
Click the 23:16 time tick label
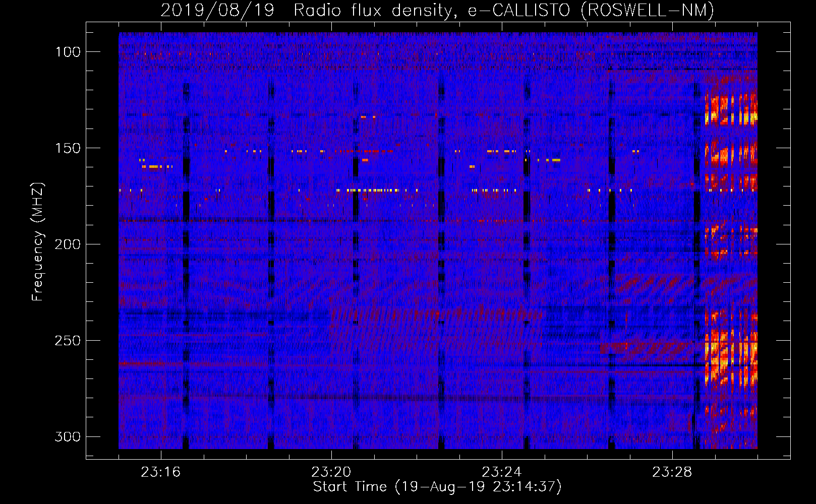(161, 472)
